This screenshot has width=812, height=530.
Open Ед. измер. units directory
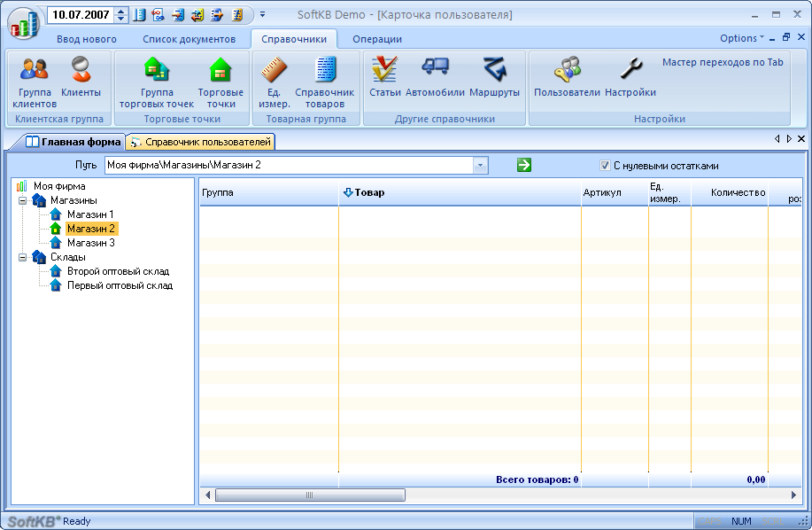coord(274,82)
